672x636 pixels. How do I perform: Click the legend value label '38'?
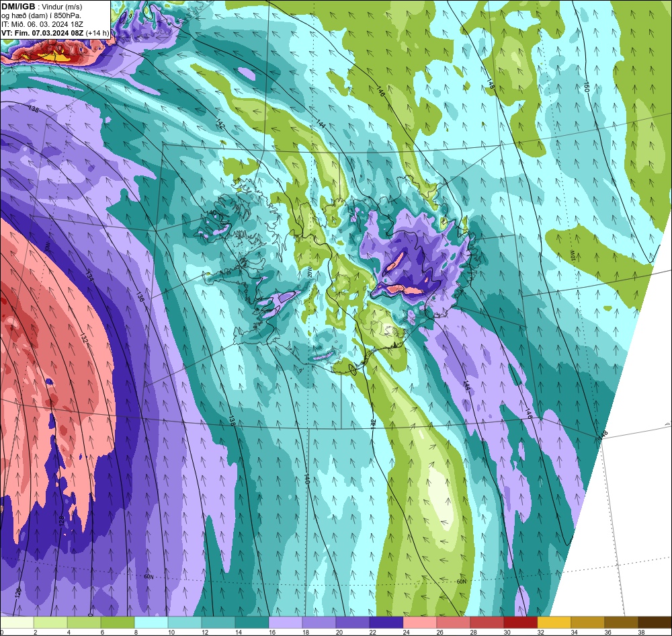tap(641, 632)
